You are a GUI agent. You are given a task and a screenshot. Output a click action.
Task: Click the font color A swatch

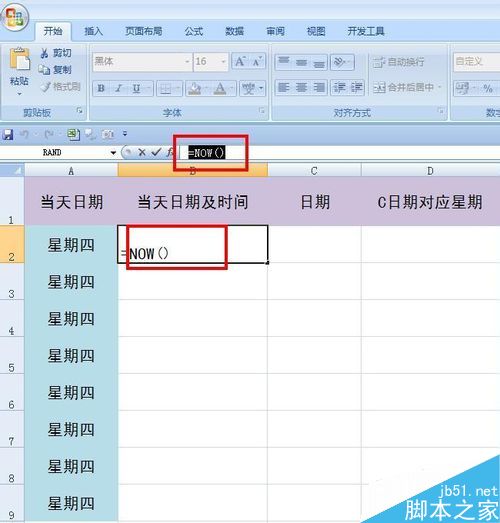click(220, 88)
